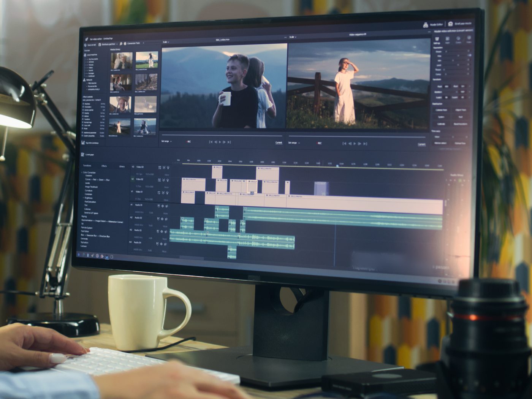Switch to the Library tab

(122, 166)
